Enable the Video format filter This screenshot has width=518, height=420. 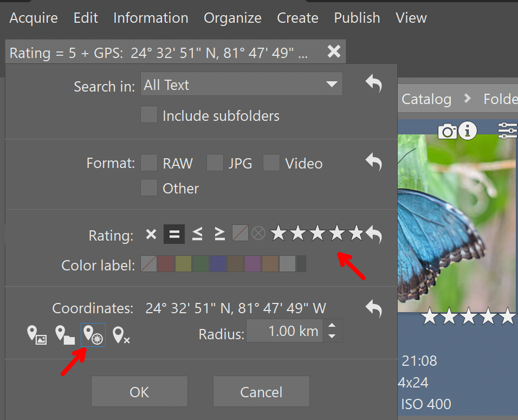(271, 163)
